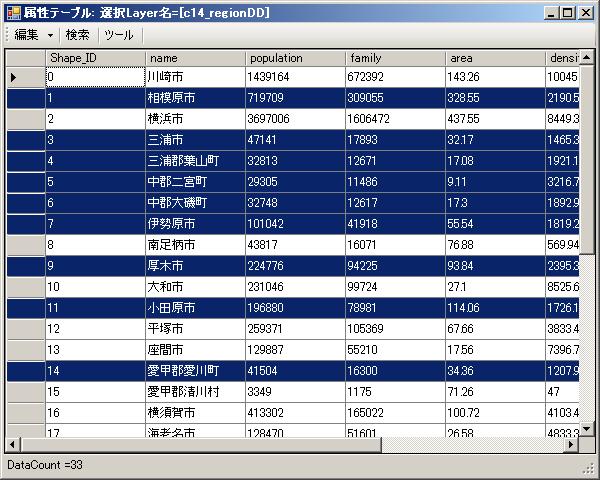This screenshot has width=600, height=480.
Task: Open the 編集 dropdown menu
Action: (x=33, y=34)
